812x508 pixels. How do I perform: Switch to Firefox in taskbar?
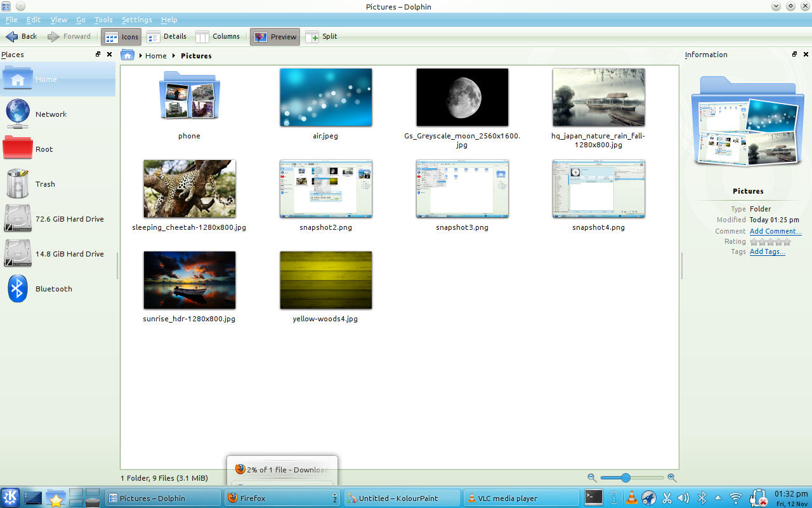point(282,498)
